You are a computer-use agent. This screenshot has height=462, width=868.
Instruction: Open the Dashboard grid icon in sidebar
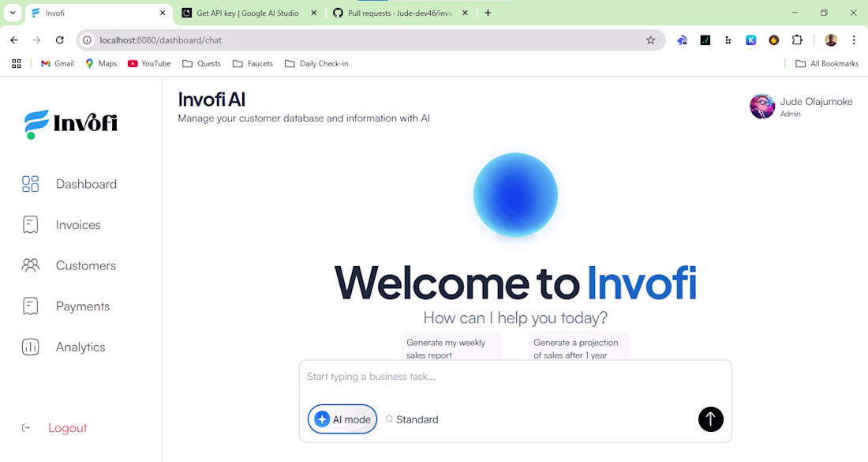[x=31, y=184]
